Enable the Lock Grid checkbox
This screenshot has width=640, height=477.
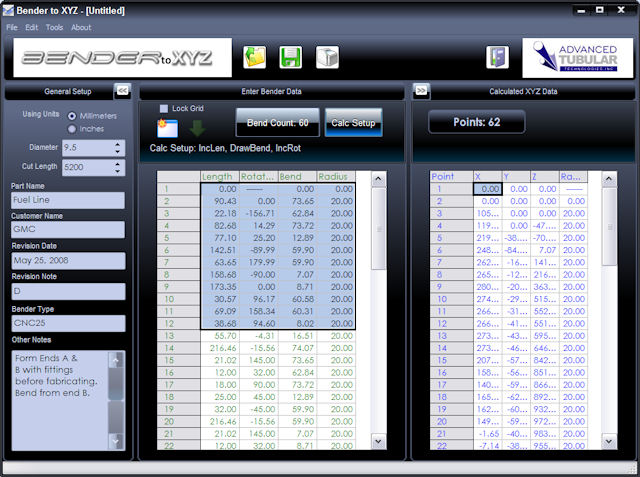[x=165, y=108]
